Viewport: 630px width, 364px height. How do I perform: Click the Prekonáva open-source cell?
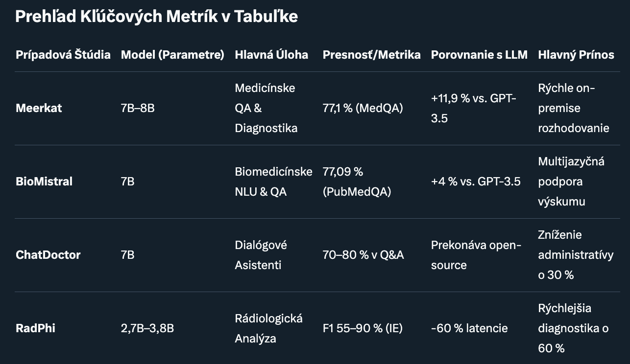click(x=476, y=255)
